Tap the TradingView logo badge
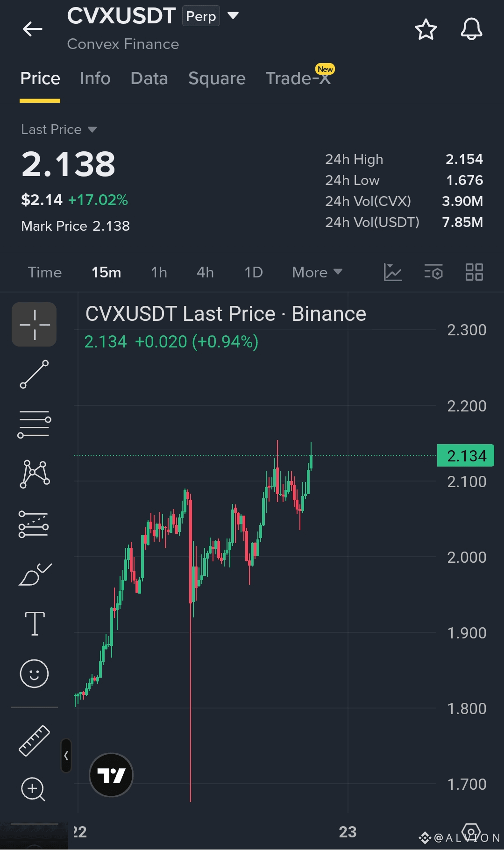504x850 pixels. click(x=111, y=775)
